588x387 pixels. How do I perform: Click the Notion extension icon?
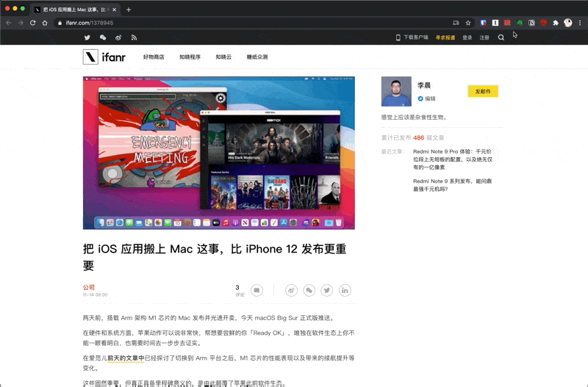pos(531,23)
